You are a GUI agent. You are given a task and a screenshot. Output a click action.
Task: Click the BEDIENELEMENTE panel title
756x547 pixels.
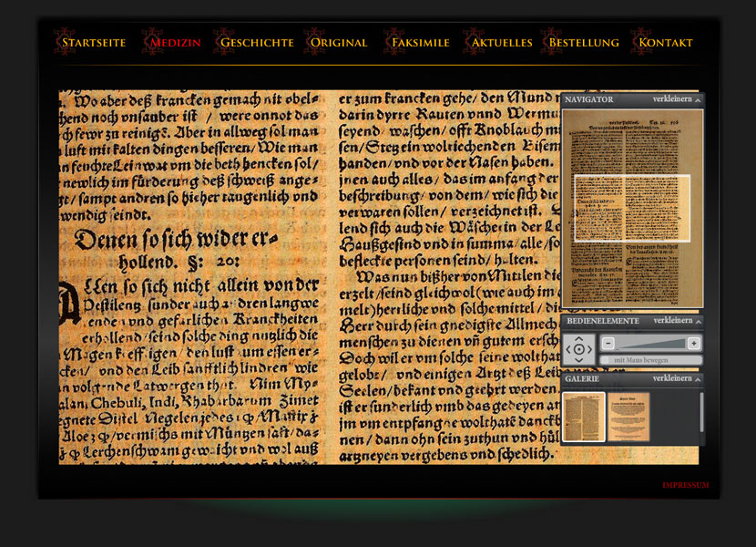point(603,321)
